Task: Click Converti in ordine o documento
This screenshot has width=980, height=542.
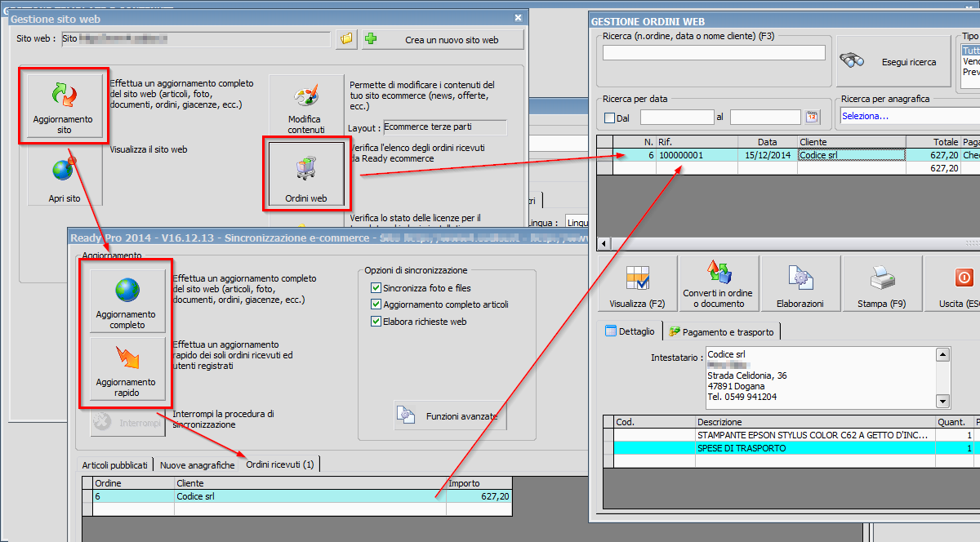Action: point(719,284)
